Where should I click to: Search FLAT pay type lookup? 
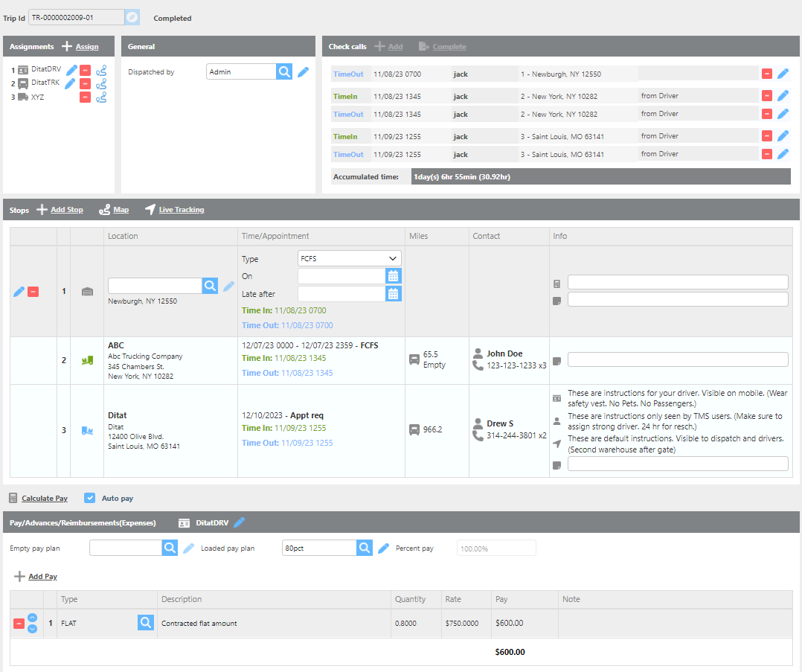click(x=146, y=623)
